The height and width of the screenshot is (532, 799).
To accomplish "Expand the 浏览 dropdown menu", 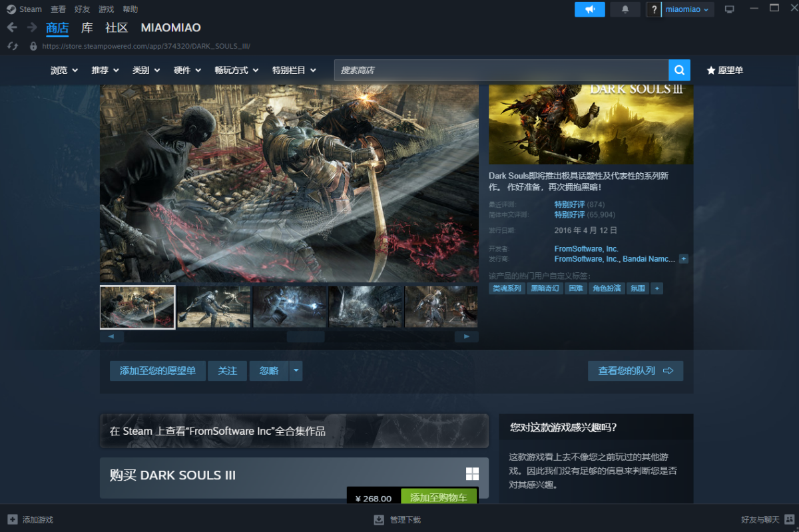I will coord(64,70).
